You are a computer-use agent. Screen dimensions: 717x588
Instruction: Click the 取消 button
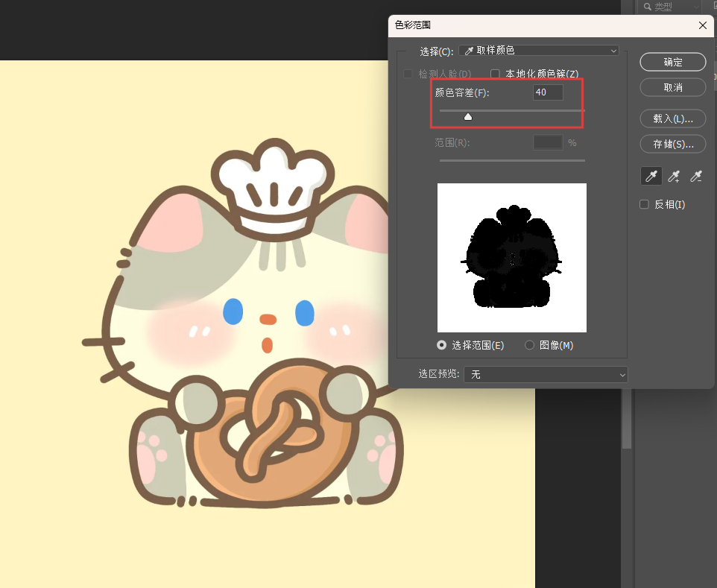pos(672,87)
